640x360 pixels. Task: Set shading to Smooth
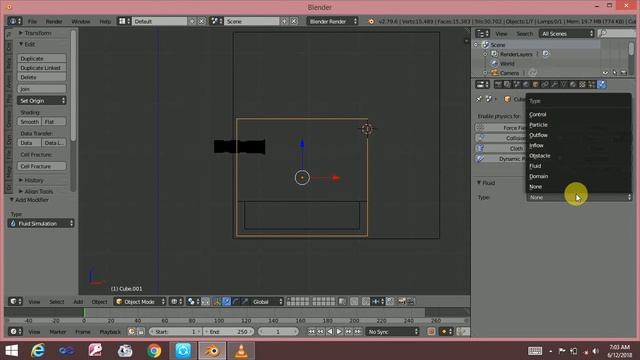coord(29,122)
